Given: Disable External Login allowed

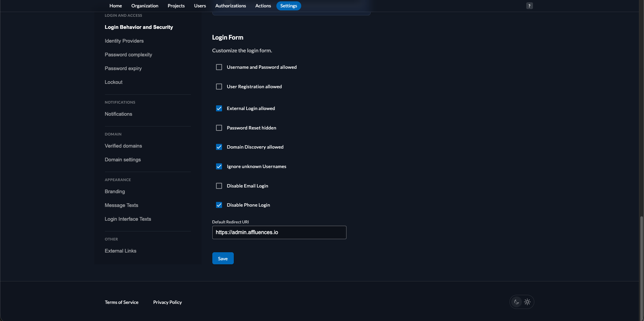Looking at the screenshot, I should 219,108.
